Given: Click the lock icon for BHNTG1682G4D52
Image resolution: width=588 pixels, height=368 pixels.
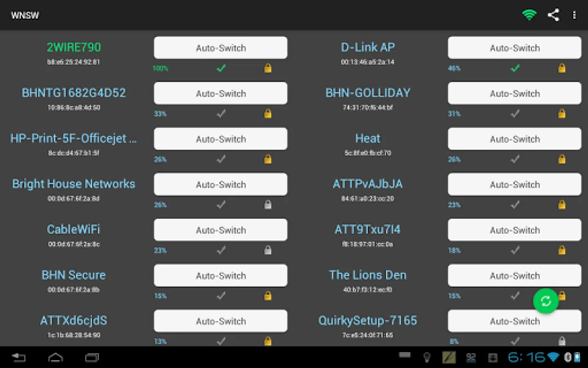Looking at the screenshot, I should click(268, 114).
